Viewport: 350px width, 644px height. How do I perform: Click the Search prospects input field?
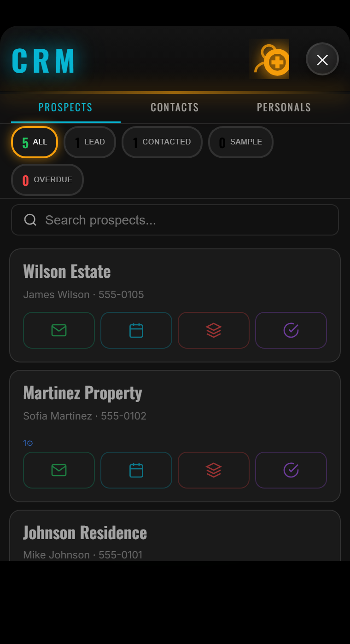coord(184,220)
